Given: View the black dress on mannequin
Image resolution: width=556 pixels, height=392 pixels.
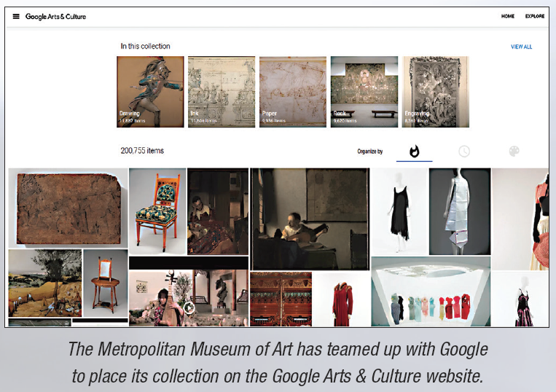Looking at the screenshot, I should (399, 211).
